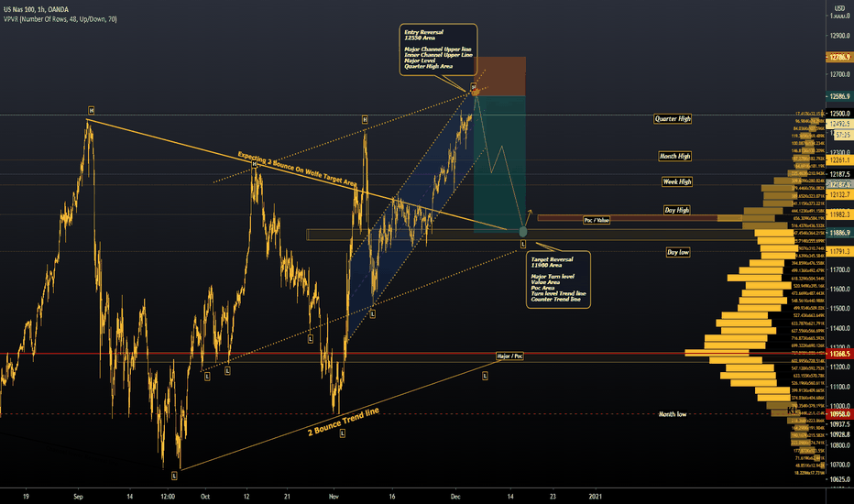Click the 12700.0 price axis label
Viewport: 854px width, 504px height.
click(840, 74)
